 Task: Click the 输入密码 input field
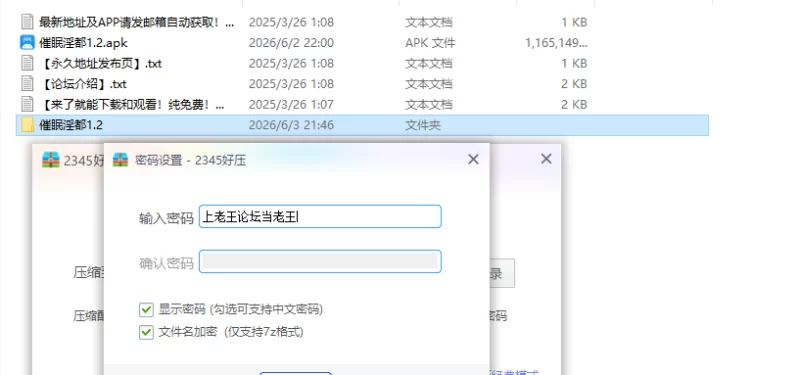[320, 217]
